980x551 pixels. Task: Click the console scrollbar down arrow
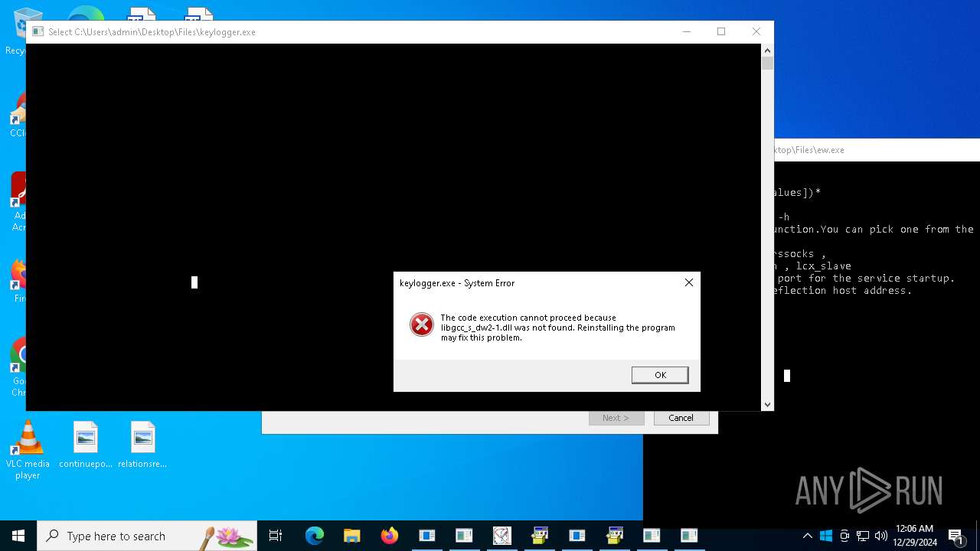point(767,405)
